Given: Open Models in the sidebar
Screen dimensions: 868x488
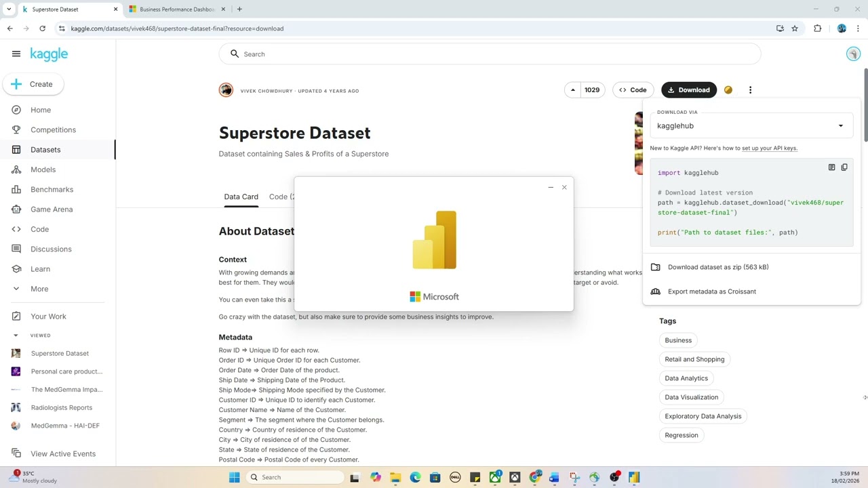Looking at the screenshot, I should 43,169.
